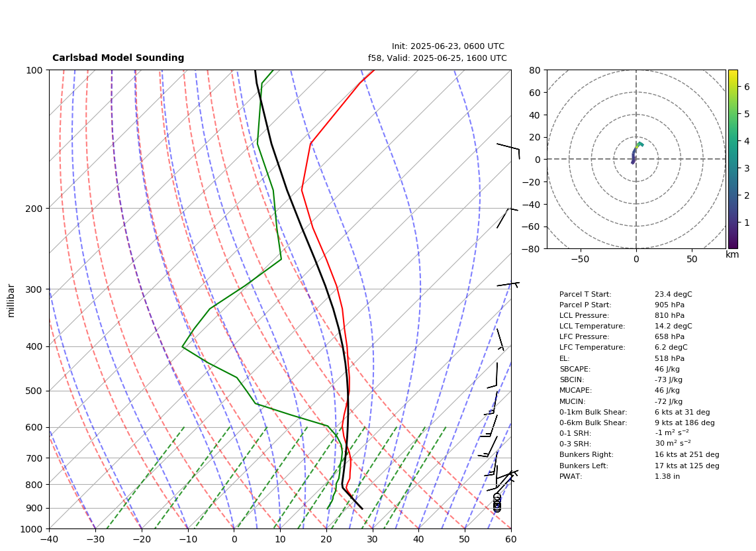756x551 pixels.
Task: Click the "Bunkers Right:" label
Action: coord(587,454)
